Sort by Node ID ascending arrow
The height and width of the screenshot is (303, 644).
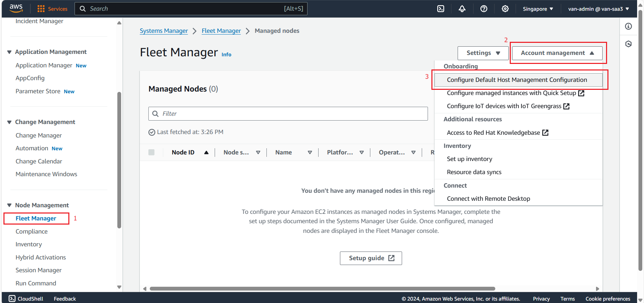(x=206, y=152)
